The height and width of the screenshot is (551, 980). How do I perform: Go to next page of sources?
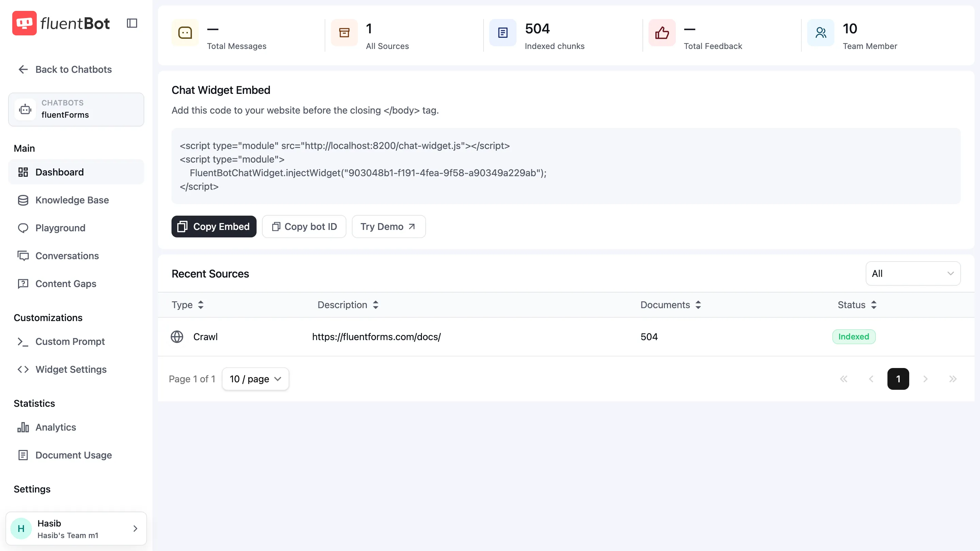(925, 379)
